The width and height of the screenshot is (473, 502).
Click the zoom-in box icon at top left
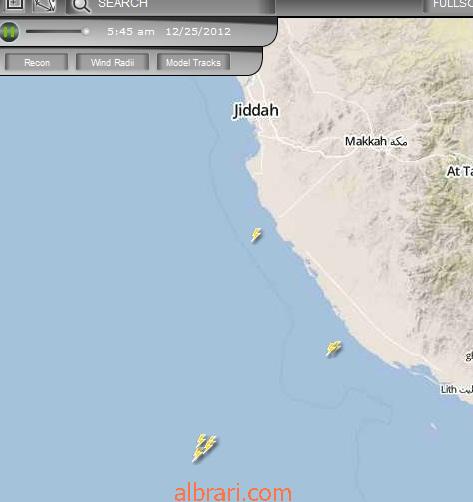15,5
